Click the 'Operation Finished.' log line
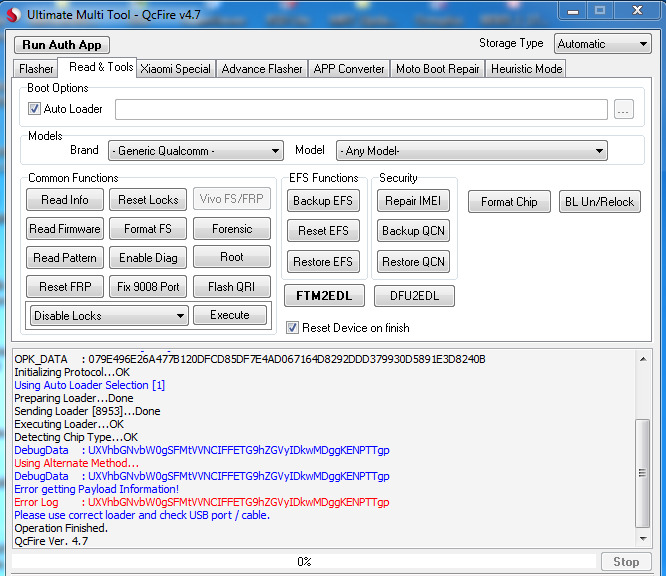The image size is (666, 576). tap(61, 528)
